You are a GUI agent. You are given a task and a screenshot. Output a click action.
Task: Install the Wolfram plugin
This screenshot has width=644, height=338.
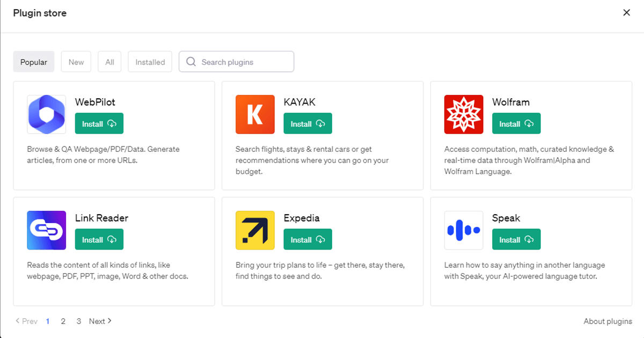pyautogui.click(x=516, y=123)
